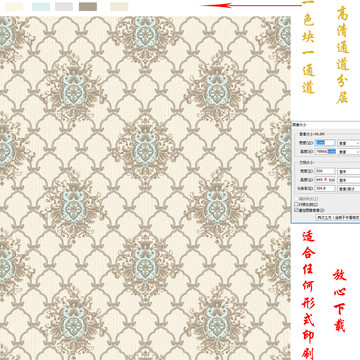Open the resolution unit dropdown

pos(349,189)
